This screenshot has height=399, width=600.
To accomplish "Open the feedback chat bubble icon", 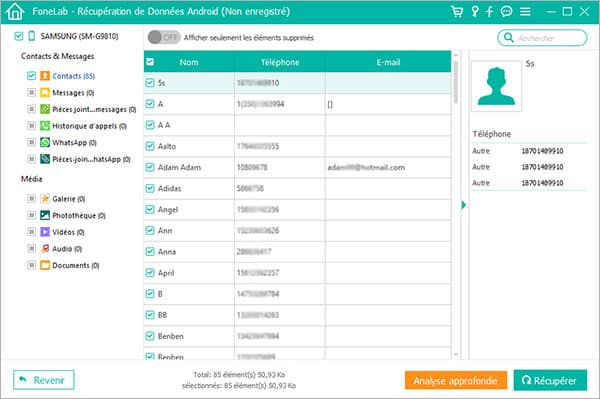I will coord(506,11).
